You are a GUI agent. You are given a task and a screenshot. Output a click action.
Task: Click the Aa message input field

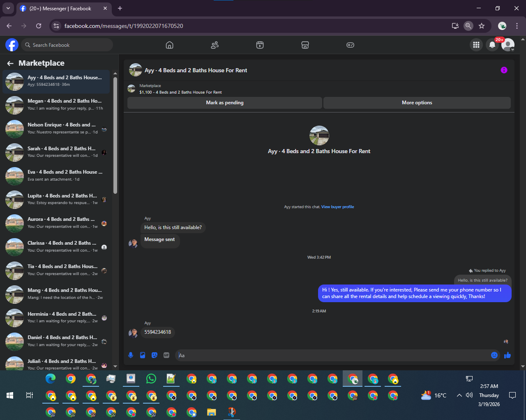click(x=332, y=355)
